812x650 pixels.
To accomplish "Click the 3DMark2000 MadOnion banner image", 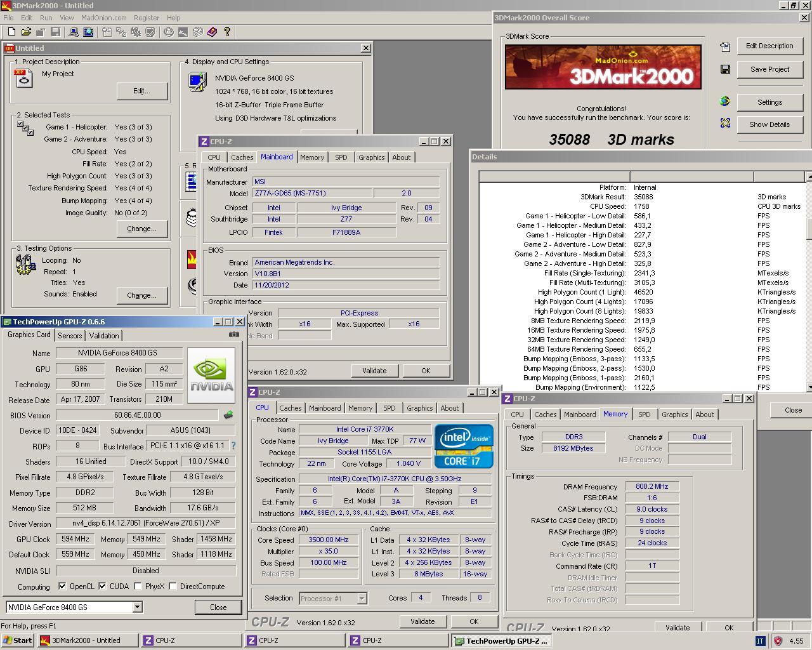I will (603, 67).
